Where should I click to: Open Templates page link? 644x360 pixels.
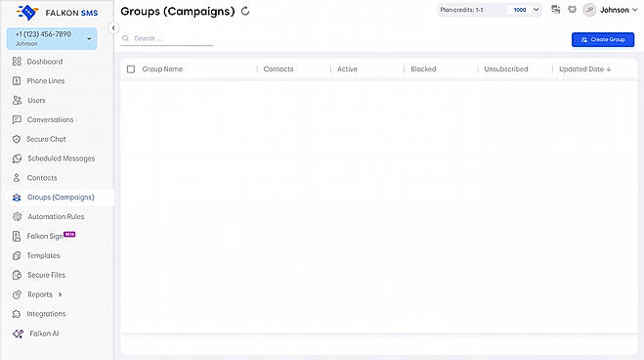(x=43, y=255)
